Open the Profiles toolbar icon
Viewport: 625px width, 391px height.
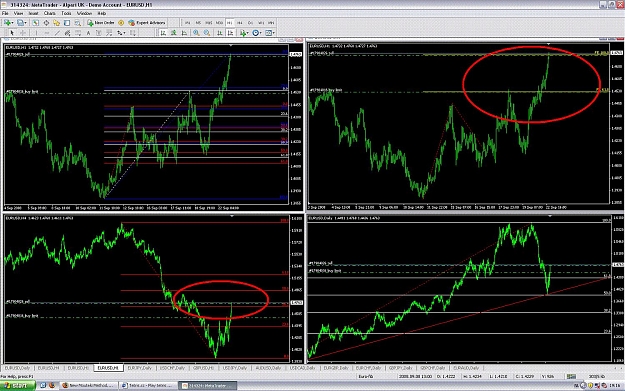tap(20, 23)
